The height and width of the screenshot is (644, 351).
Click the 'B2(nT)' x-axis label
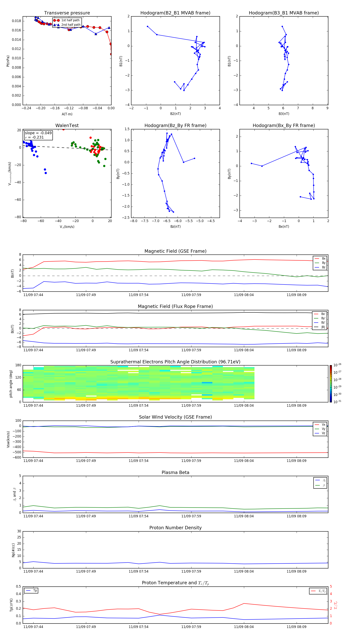pyautogui.click(x=175, y=114)
